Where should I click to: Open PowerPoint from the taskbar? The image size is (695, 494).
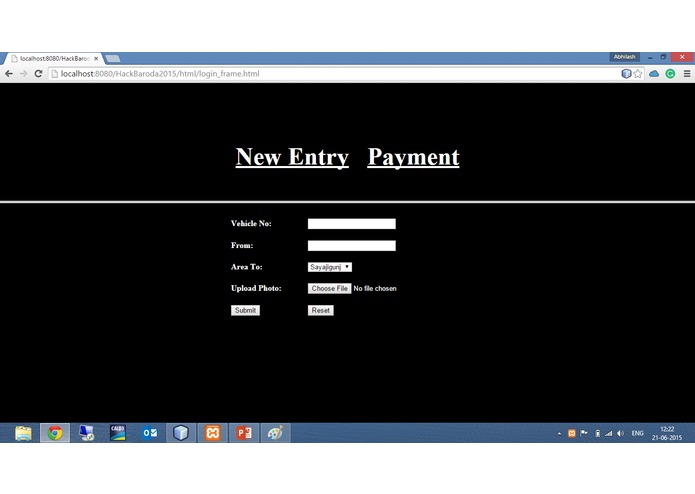244,433
